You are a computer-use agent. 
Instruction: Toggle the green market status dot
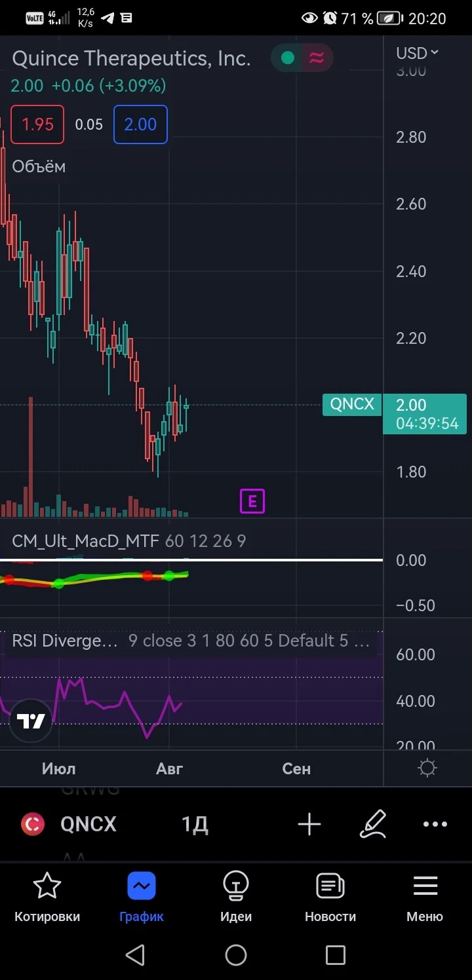tap(287, 58)
